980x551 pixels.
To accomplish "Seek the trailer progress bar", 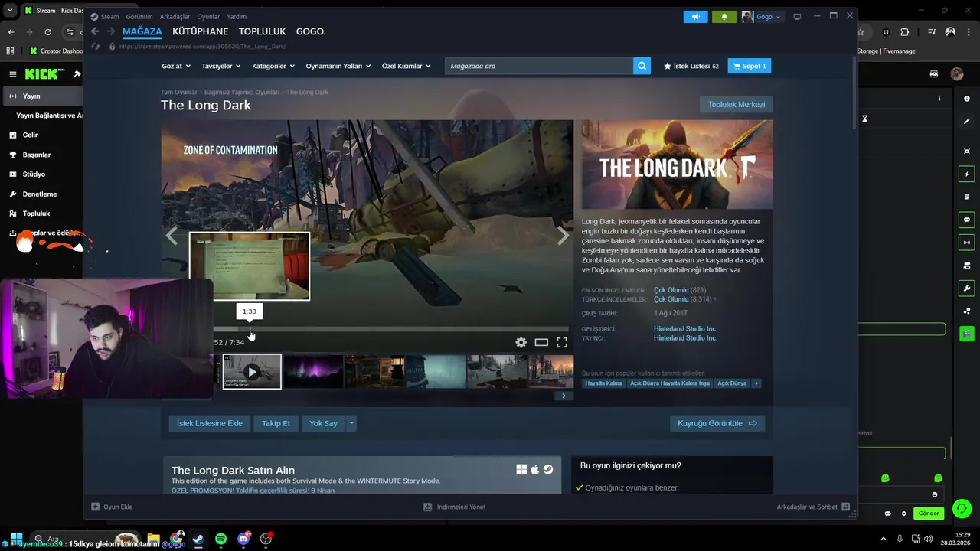I will [390, 329].
